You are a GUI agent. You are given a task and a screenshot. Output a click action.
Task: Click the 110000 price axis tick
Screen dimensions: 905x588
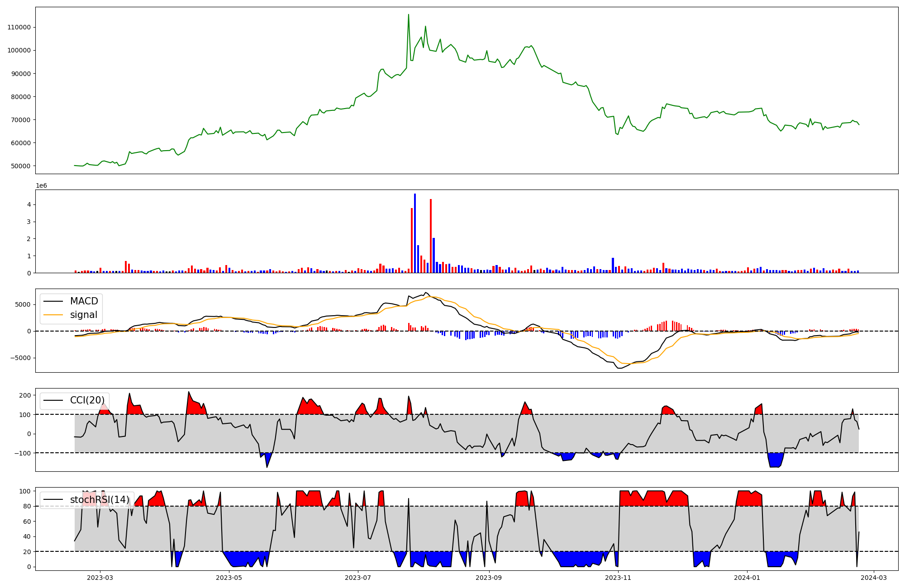[19, 27]
